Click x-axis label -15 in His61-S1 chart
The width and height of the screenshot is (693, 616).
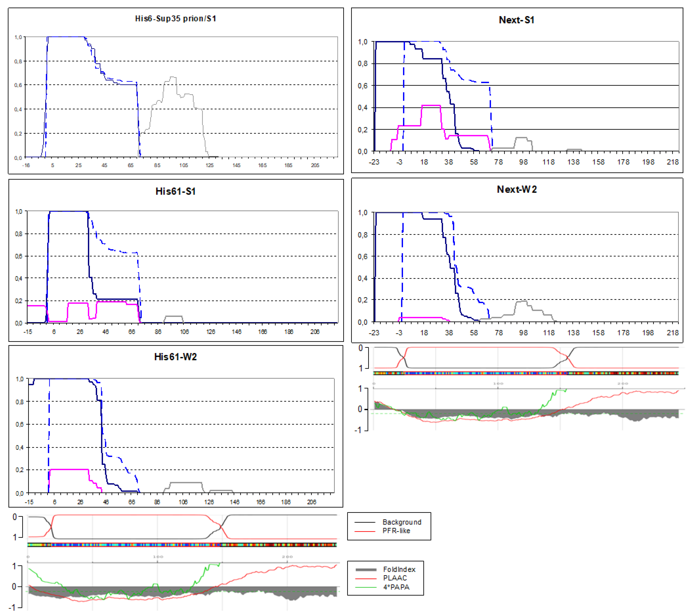click(28, 332)
